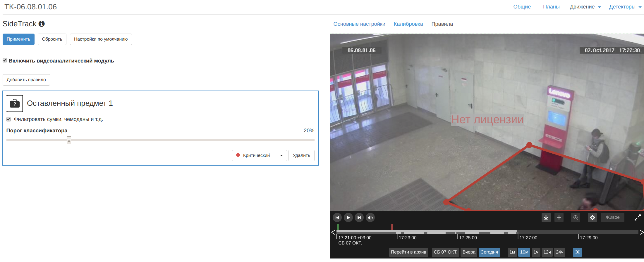Open the Общие tab
Viewport: 644px width, 262px height.
tap(522, 7)
